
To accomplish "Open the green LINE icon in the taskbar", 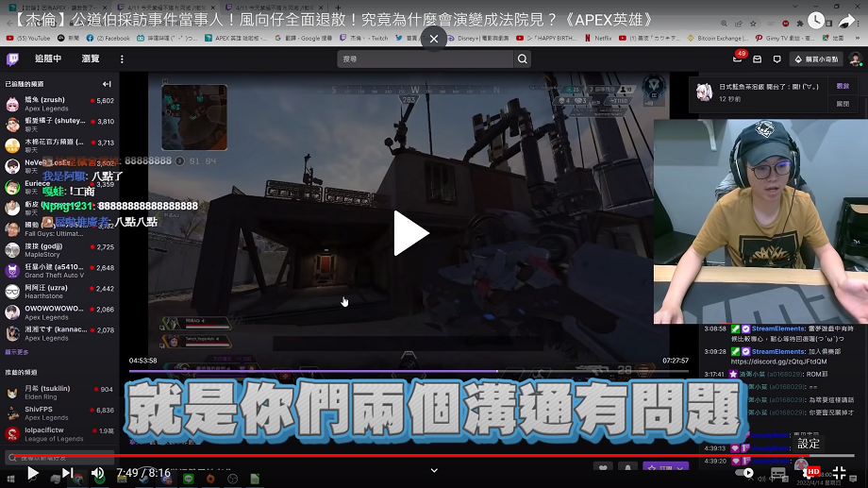I will [x=189, y=479].
